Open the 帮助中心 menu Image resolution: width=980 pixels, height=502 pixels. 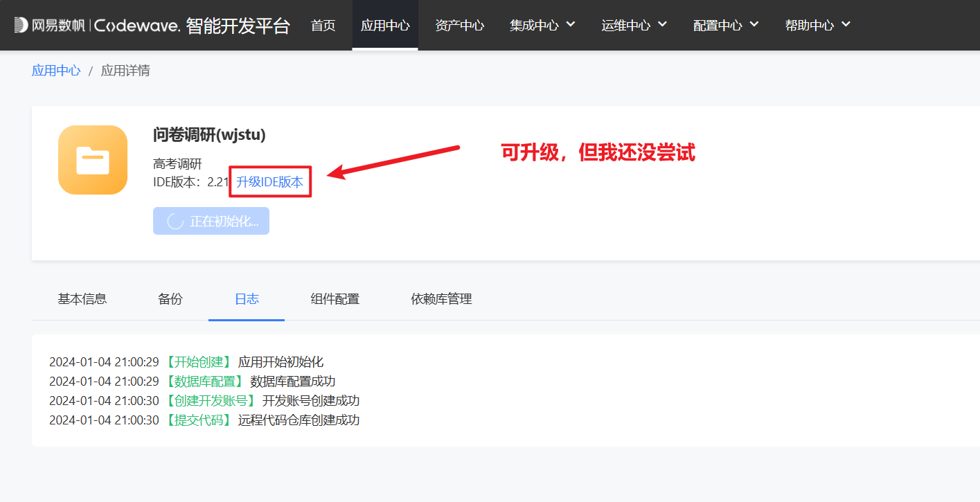(817, 26)
